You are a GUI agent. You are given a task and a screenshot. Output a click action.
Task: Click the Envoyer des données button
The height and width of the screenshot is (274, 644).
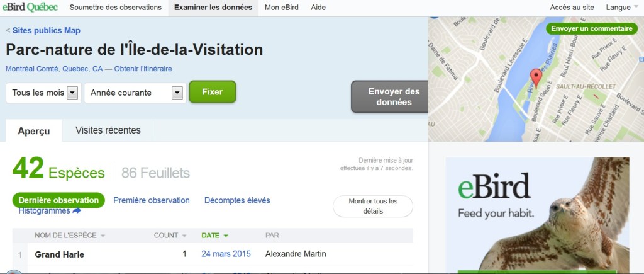point(394,96)
